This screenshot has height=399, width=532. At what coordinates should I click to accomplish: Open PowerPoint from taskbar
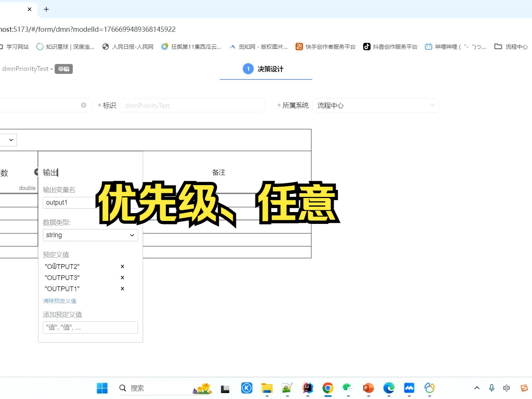pos(368,388)
